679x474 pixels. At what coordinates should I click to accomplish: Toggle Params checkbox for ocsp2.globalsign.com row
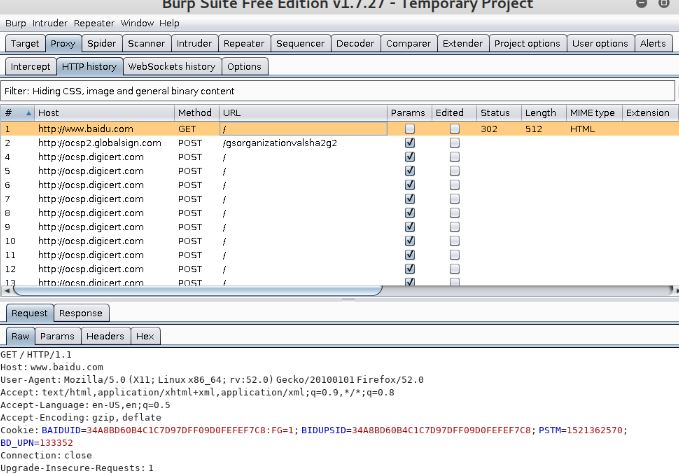410,143
